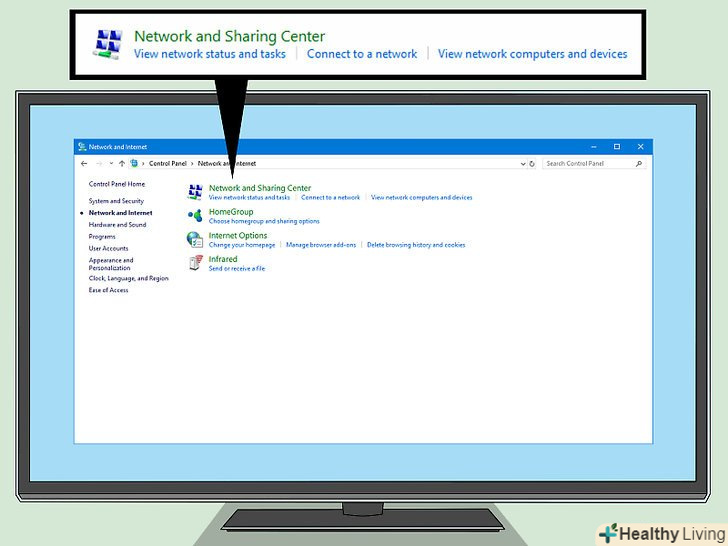Open Network and Sharing Center in window
Viewport: 728px width, 546px height.
[x=260, y=188]
